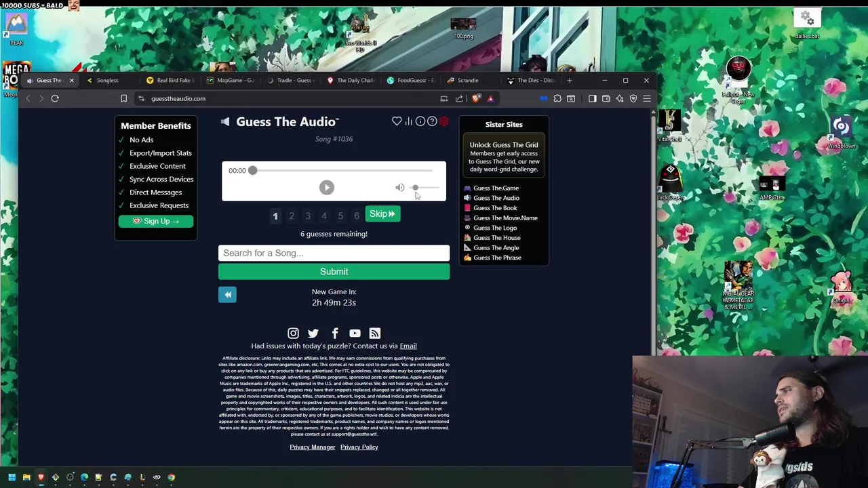
Task: Open a new browser tab
Action: point(569,80)
